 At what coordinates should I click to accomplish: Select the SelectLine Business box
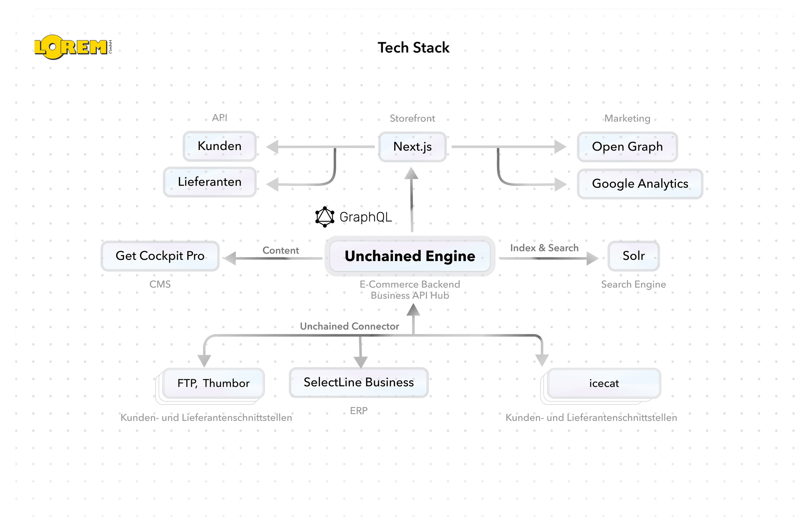359,382
